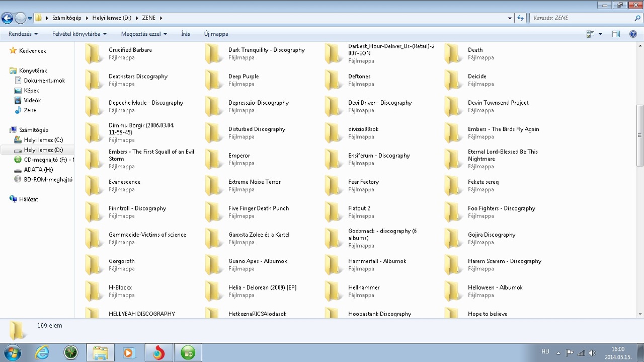Click the Új mappa button
The height and width of the screenshot is (362, 644).
pyautogui.click(x=216, y=34)
